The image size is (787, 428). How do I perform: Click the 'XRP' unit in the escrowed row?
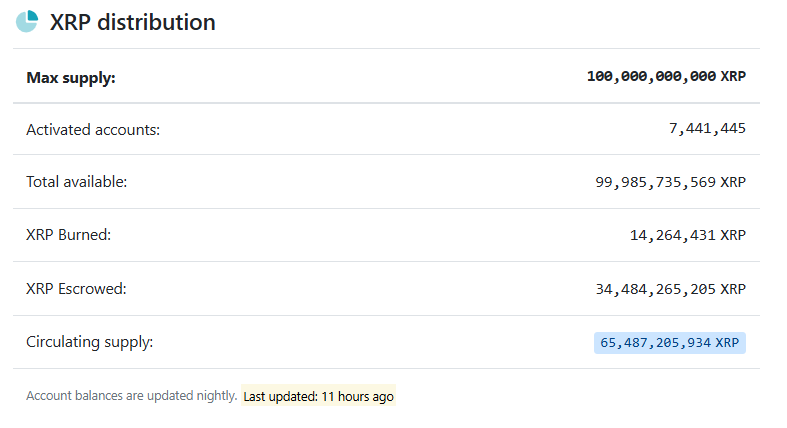(733, 289)
